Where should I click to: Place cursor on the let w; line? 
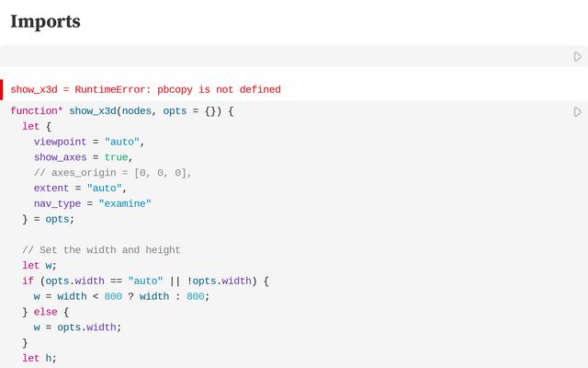pos(40,266)
